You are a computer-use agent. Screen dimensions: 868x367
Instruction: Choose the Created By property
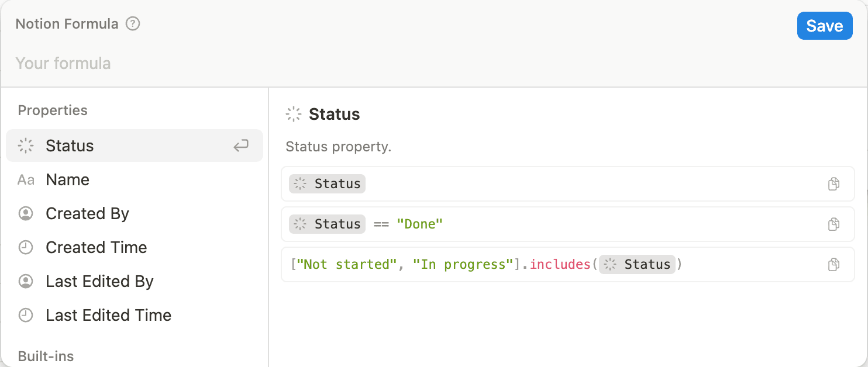click(87, 214)
